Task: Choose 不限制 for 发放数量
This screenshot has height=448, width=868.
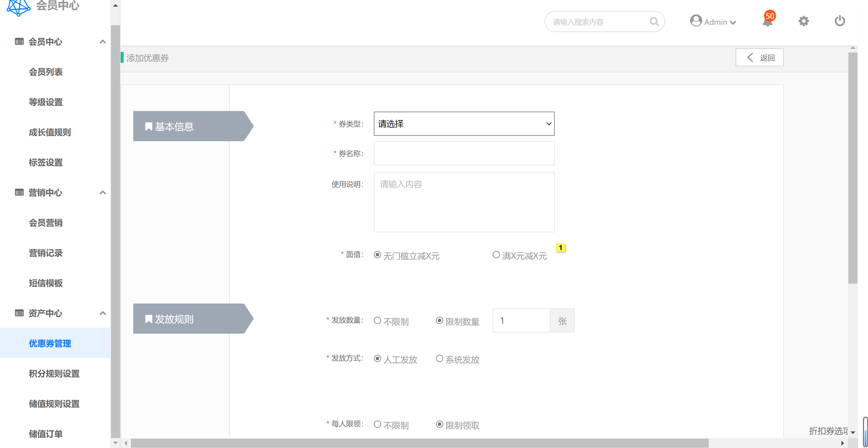Action: pos(377,321)
